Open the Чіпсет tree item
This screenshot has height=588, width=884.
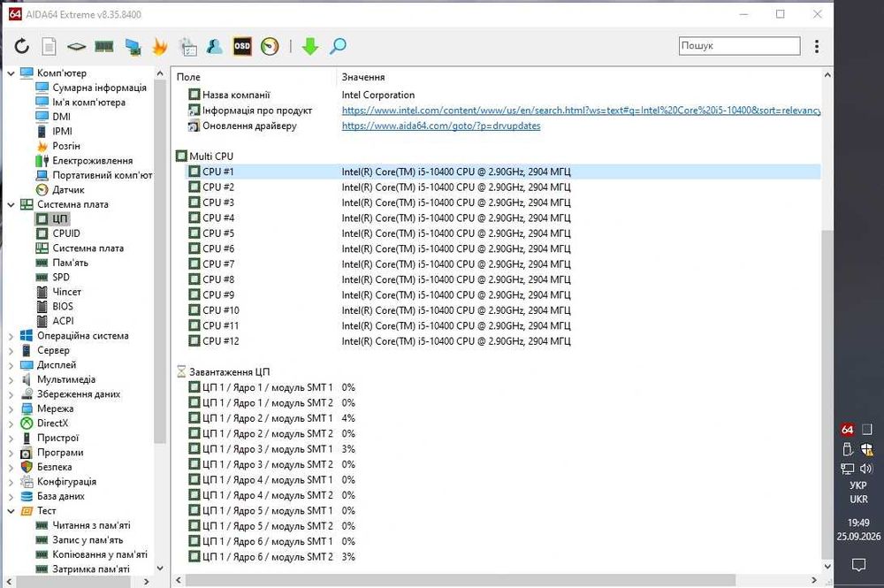point(66,292)
